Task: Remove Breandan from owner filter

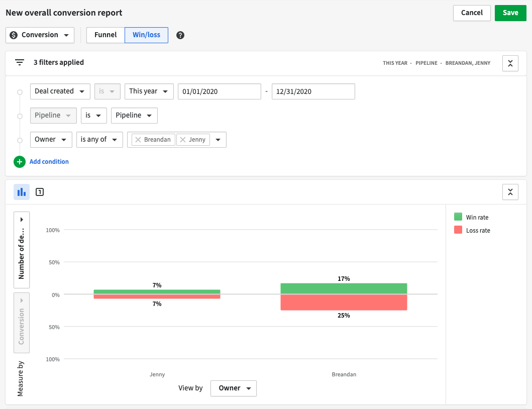Action: [x=138, y=140]
